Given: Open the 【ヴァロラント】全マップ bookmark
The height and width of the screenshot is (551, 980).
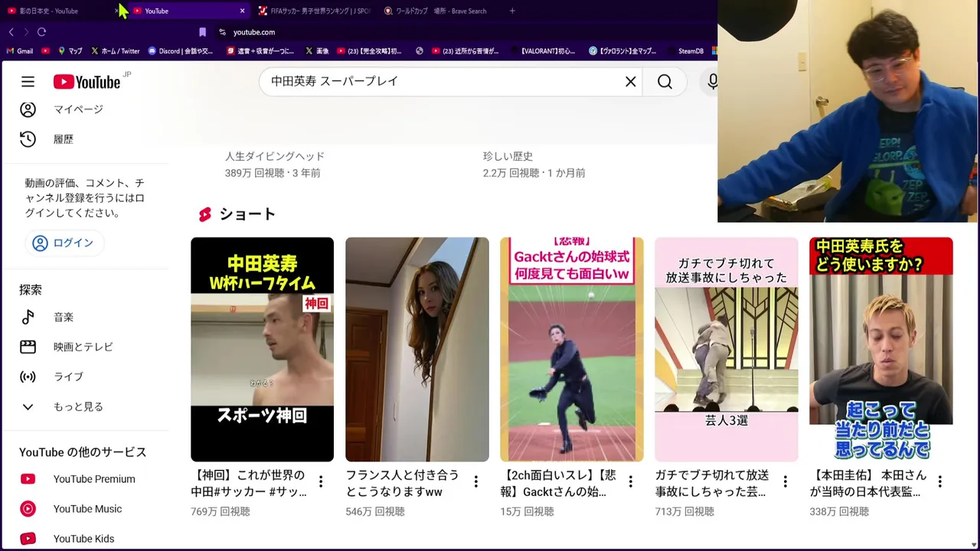Looking at the screenshot, I should pos(622,51).
